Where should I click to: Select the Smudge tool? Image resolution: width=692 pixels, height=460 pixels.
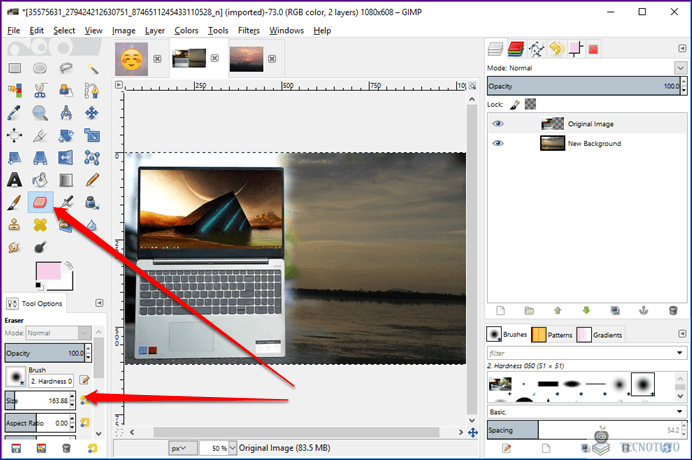pyautogui.click(x=14, y=247)
